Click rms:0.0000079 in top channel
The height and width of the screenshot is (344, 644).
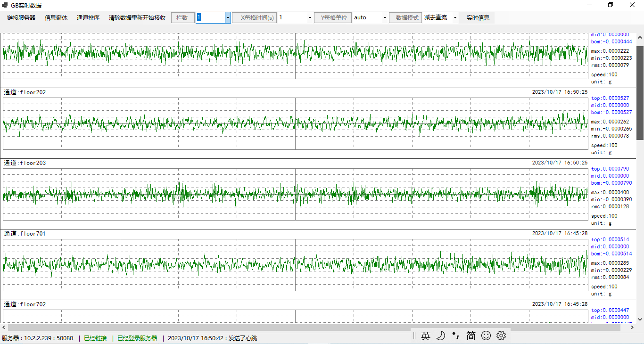click(610, 65)
